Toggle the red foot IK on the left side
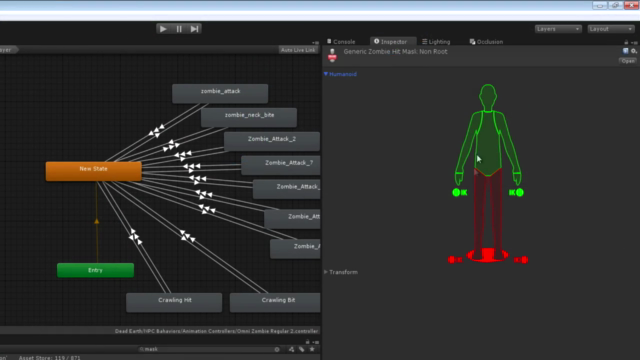This screenshot has width=640, height=360. 455,260
